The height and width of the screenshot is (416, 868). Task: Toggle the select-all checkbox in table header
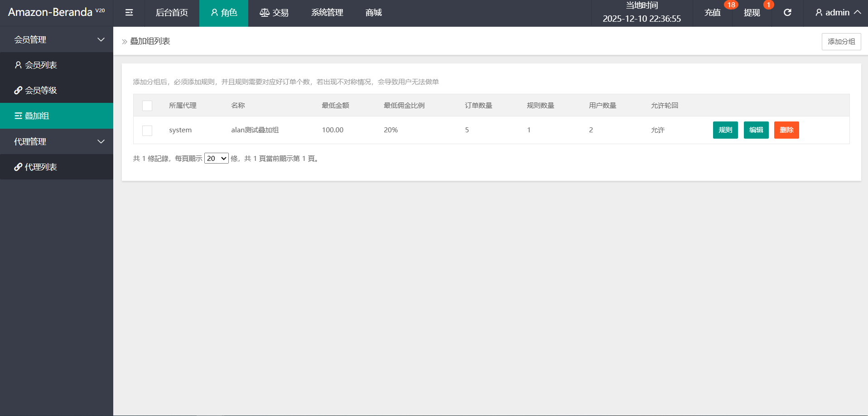147,106
